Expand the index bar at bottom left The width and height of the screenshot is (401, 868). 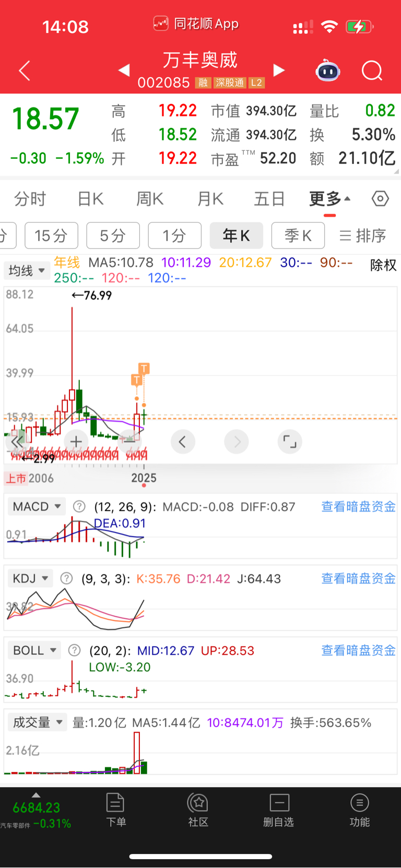click(x=36, y=795)
